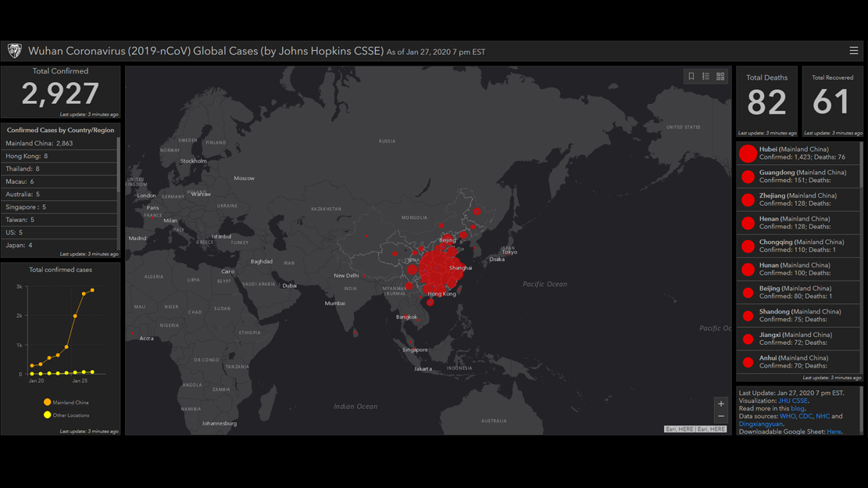Open the map bookmarks tool
Screen dimensions: 868x488
[691, 77]
